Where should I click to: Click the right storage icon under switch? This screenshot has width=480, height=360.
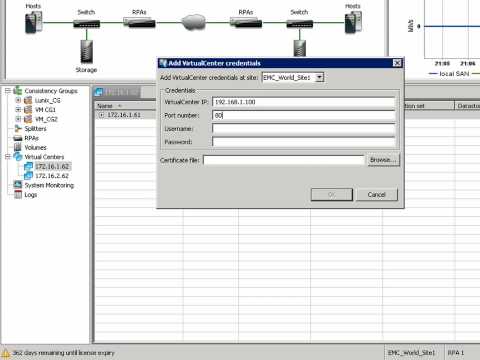(x=300, y=48)
